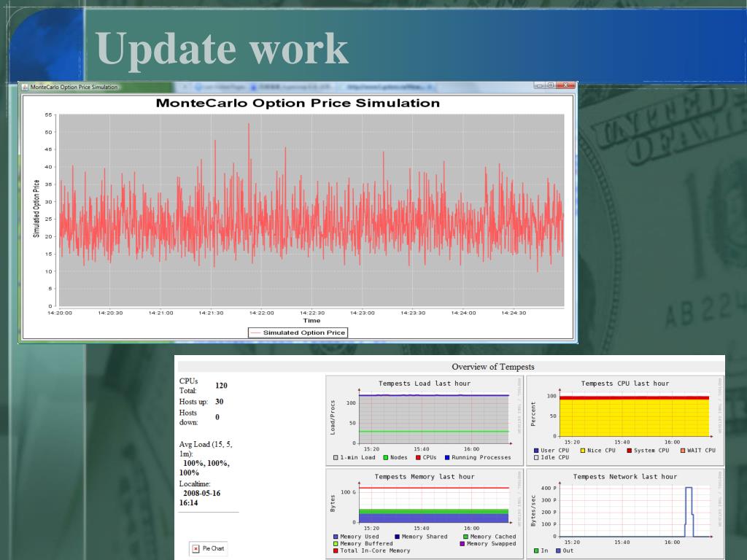This screenshot has width=747, height=560.
Task: Open the Tempests CPU last hour graph
Action: [625, 421]
